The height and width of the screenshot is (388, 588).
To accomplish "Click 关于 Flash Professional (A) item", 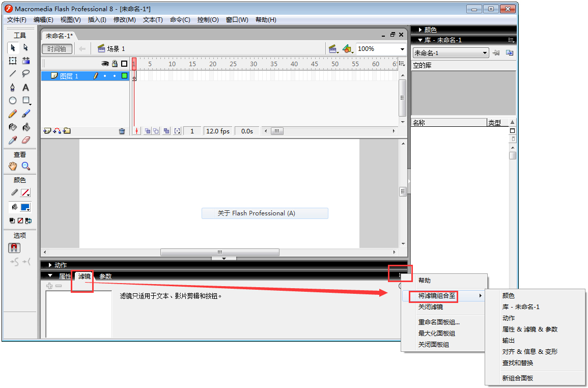I will click(265, 213).
